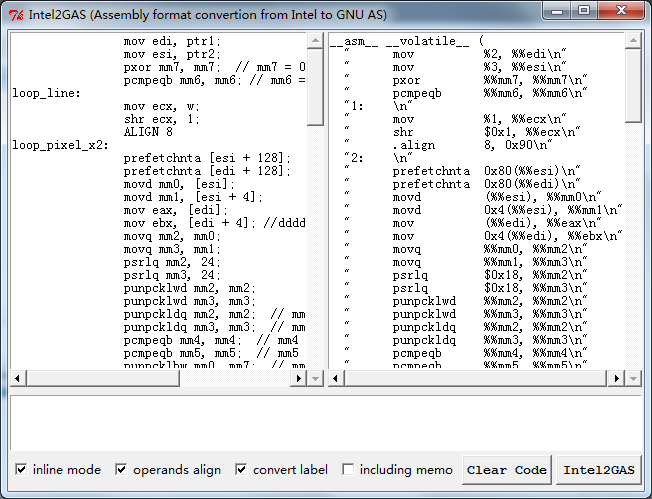Click the 'loop_line:' label in Intel code
The width and height of the screenshot is (652, 499).
point(46,93)
